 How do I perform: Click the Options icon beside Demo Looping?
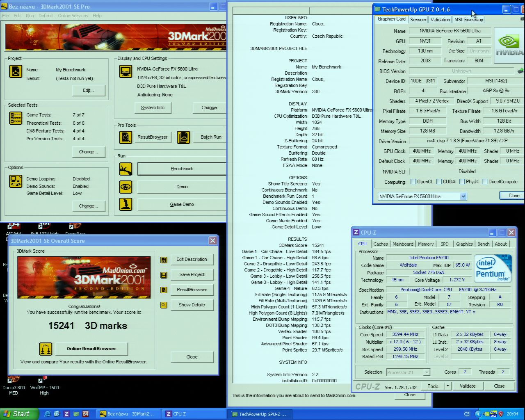click(x=16, y=181)
